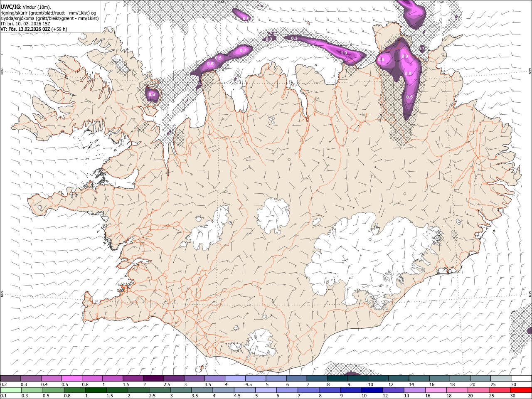This screenshot has height=399, width=532.
Task: Click the '4.5' value in the snow legend row
Action: click(249, 384)
